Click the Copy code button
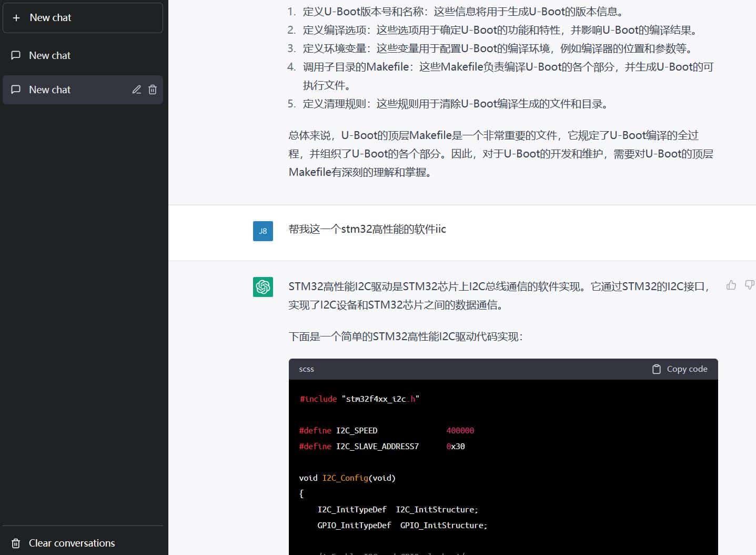This screenshot has width=756, height=555. click(680, 369)
